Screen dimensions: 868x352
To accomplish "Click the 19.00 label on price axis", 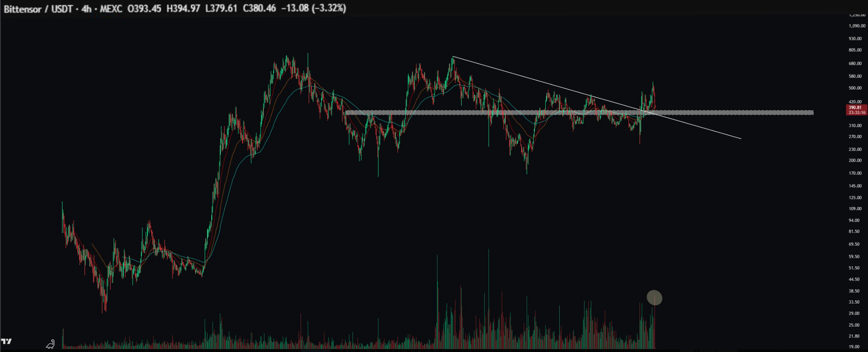I will [x=854, y=347].
